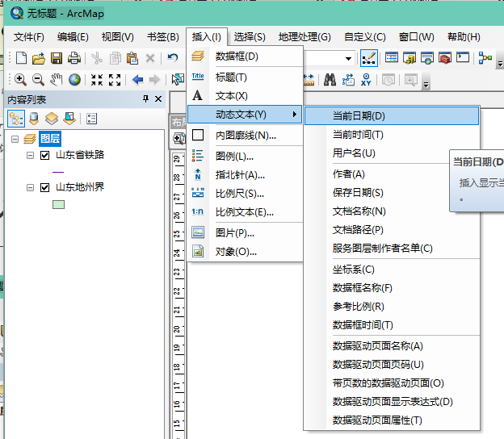504x439 pixels.
Task: Click the New document icon
Action: pyautogui.click(x=21, y=58)
